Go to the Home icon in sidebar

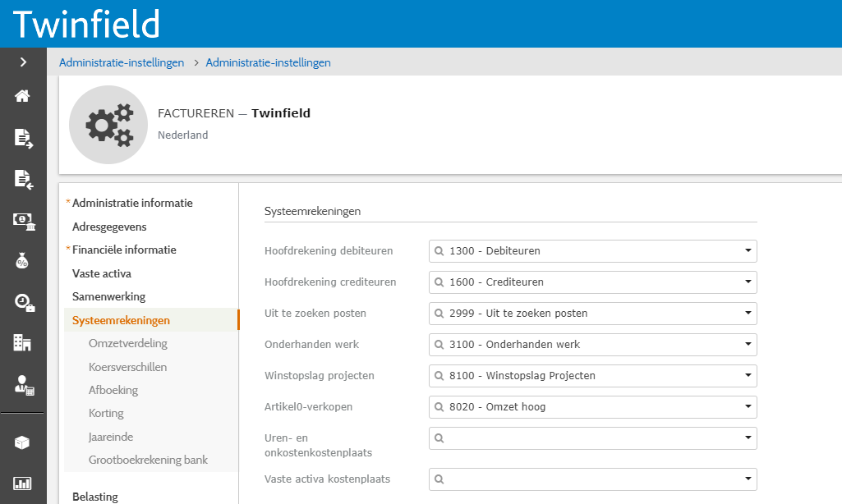click(23, 96)
